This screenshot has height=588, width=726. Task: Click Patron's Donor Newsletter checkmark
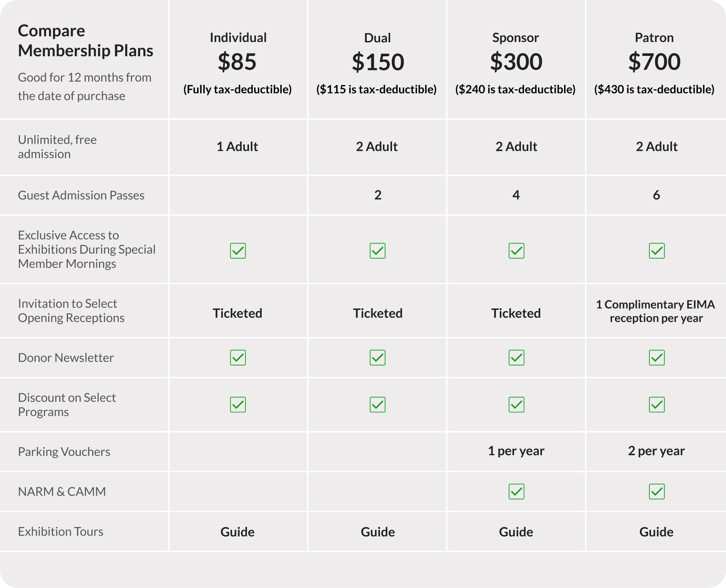(x=657, y=358)
